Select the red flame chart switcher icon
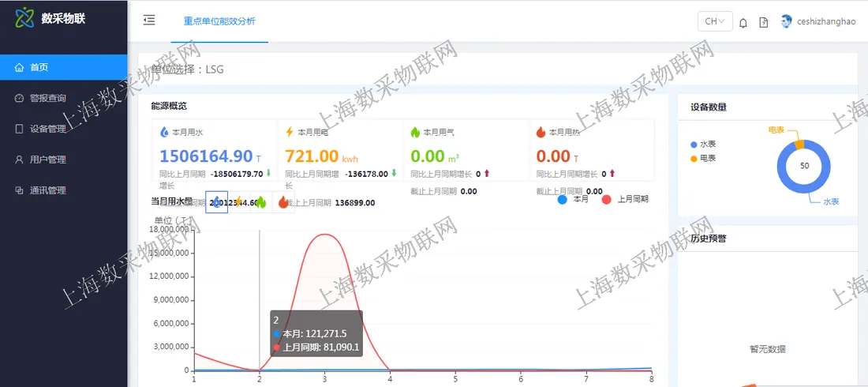The image size is (868, 387). (282, 202)
